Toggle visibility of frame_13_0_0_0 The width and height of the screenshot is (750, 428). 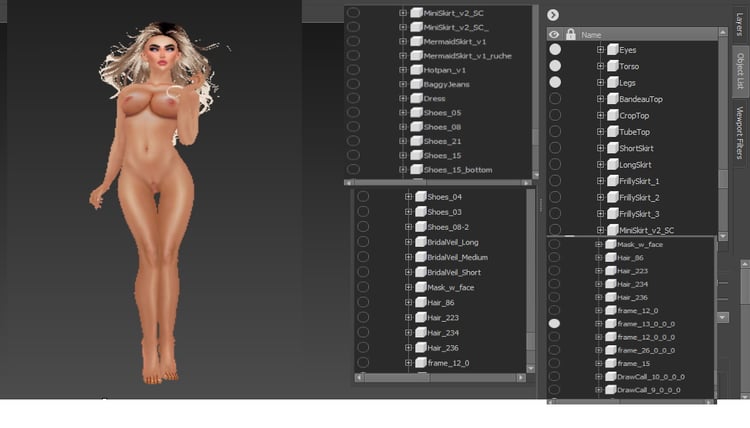point(554,323)
